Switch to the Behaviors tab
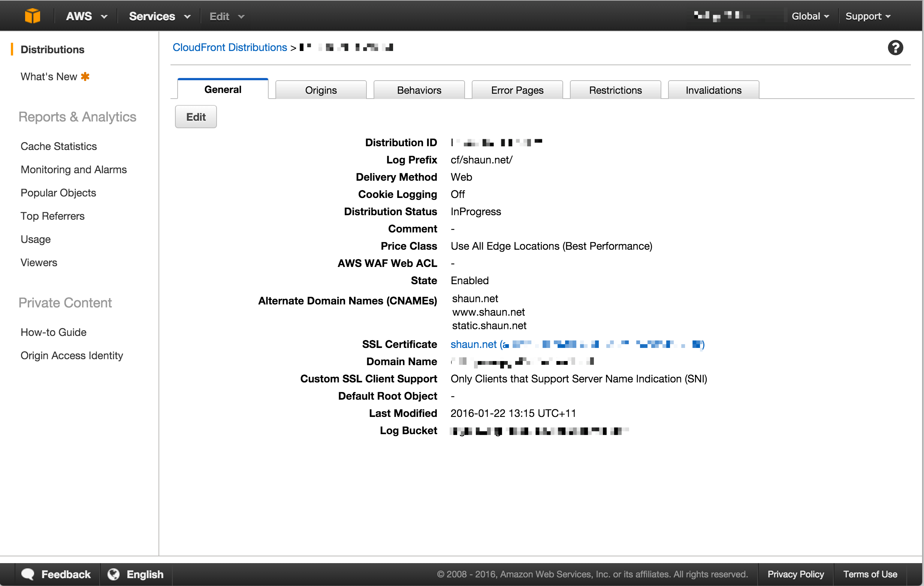The height and width of the screenshot is (586, 924). pyautogui.click(x=419, y=90)
